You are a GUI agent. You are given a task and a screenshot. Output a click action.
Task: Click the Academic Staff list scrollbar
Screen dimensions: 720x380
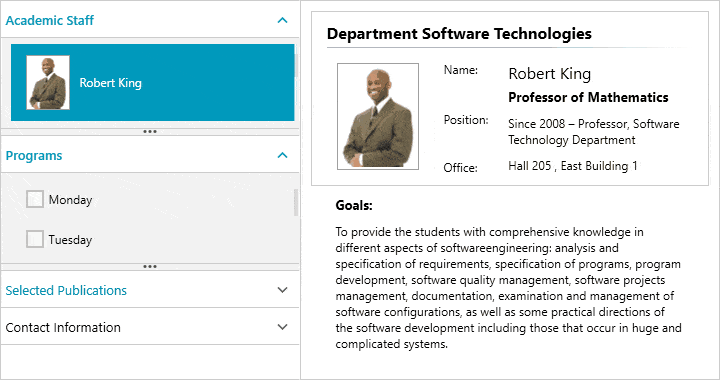click(x=296, y=66)
